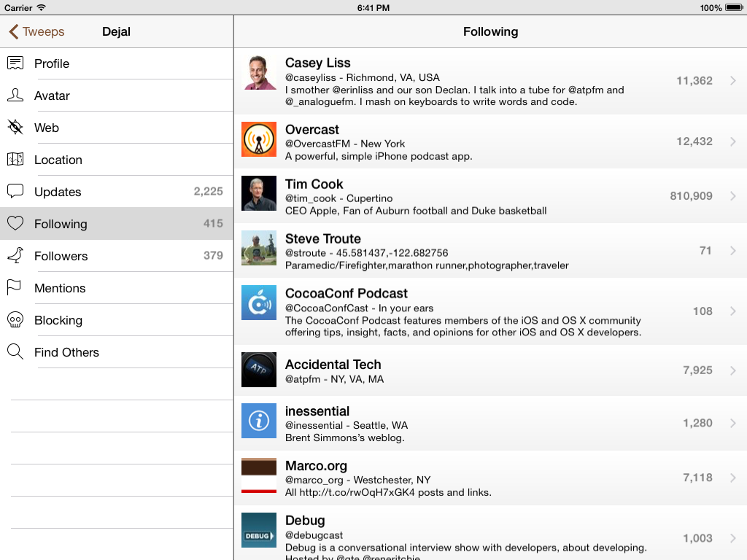Click the Following title in main header
Viewport: 747px width, 560px height.
[x=491, y=31]
